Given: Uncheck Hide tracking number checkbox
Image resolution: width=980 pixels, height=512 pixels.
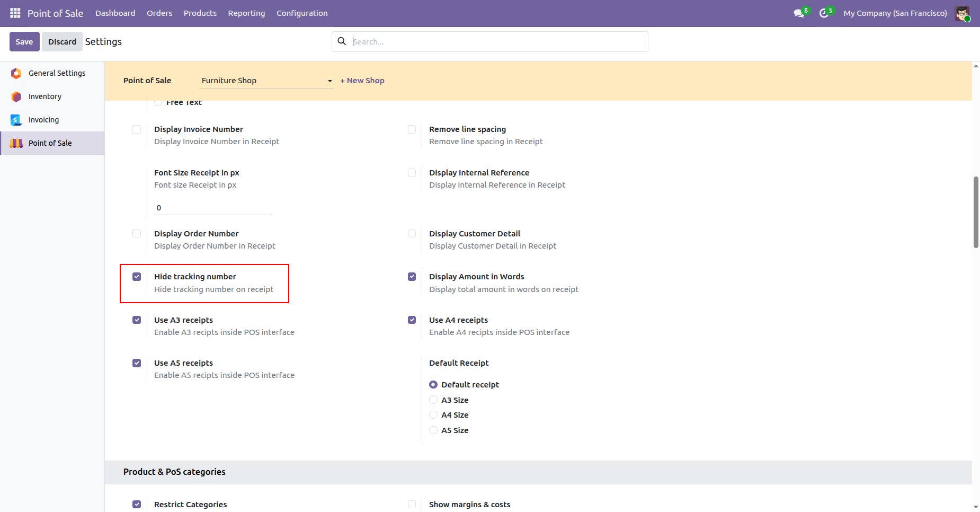Looking at the screenshot, I should 137,277.
